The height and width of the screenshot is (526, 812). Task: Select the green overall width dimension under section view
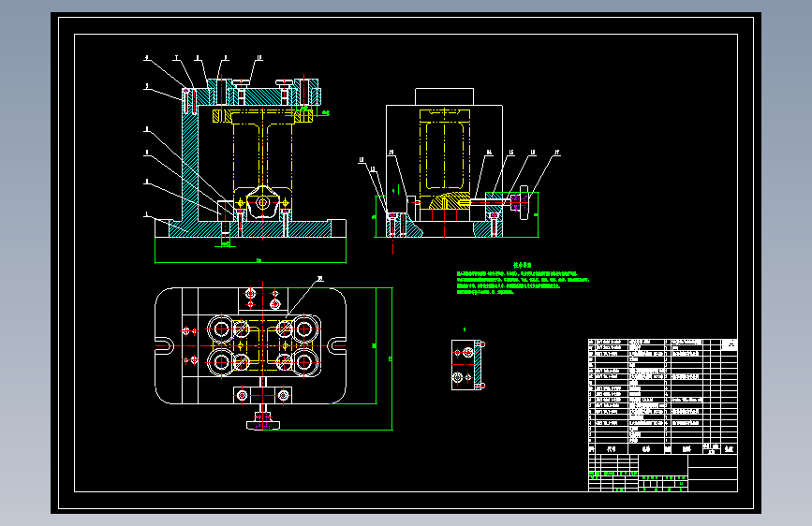(251, 261)
